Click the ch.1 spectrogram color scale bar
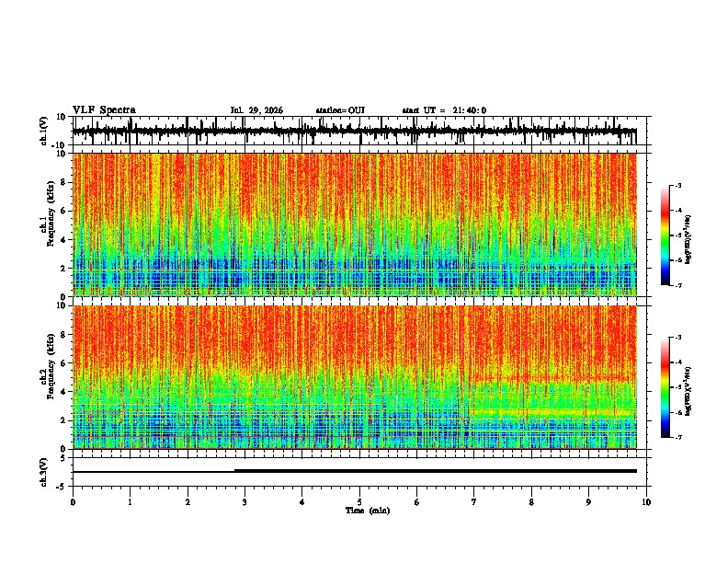The width and height of the screenshot is (728, 563). 665,236
